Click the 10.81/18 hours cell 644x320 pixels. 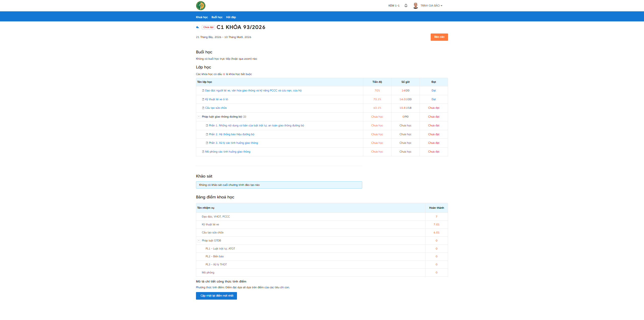coord(405,108)
